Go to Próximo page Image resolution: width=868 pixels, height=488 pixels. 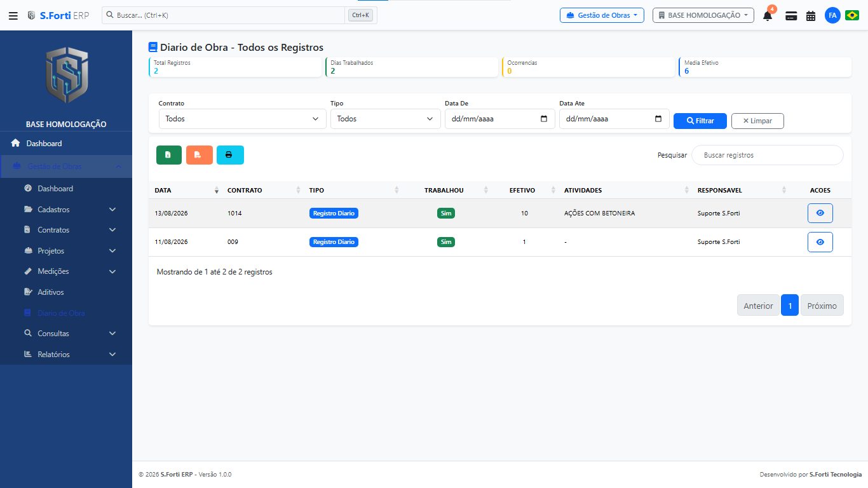(822, 306)
